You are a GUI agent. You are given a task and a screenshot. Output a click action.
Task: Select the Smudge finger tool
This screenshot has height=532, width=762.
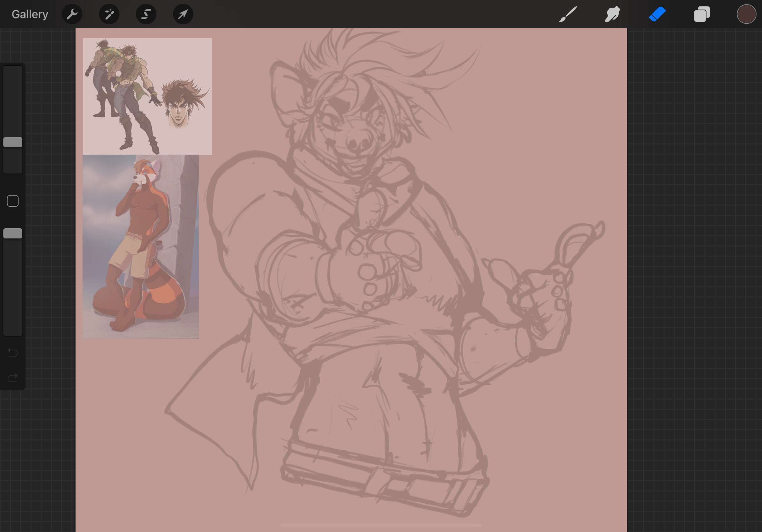[x=612, y=14]
